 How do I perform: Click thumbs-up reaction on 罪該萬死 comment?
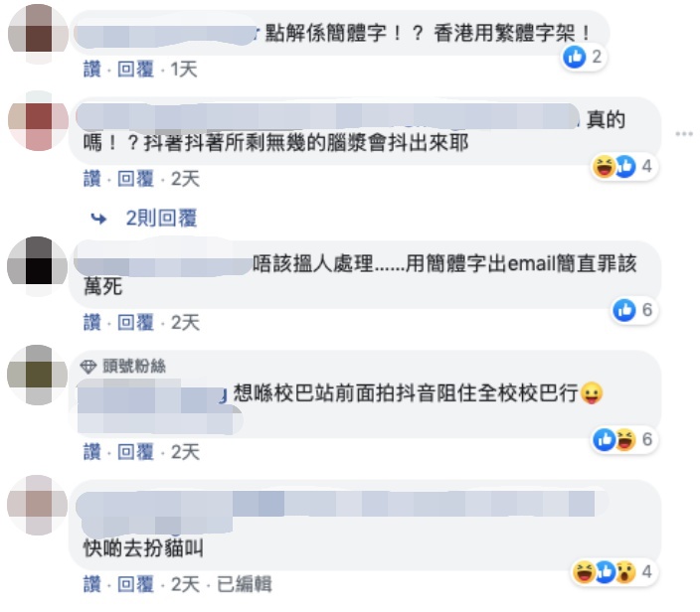pyautogui.click(x=624, y=310)
